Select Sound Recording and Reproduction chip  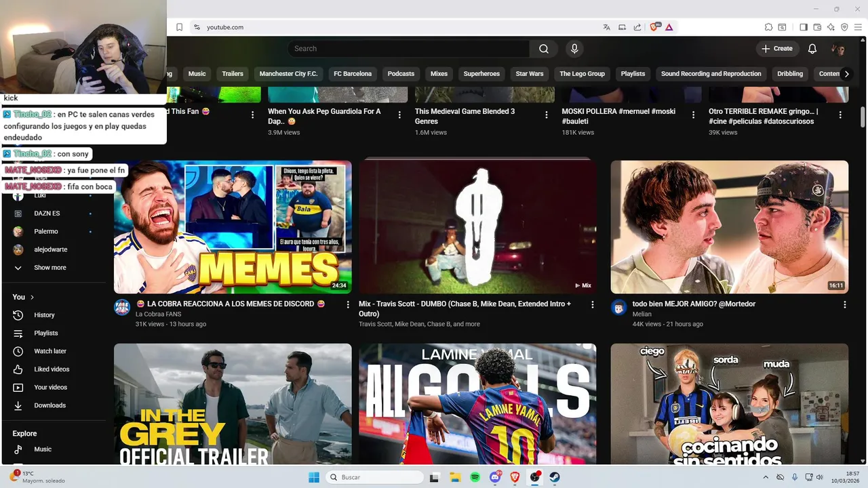point(711,74)
